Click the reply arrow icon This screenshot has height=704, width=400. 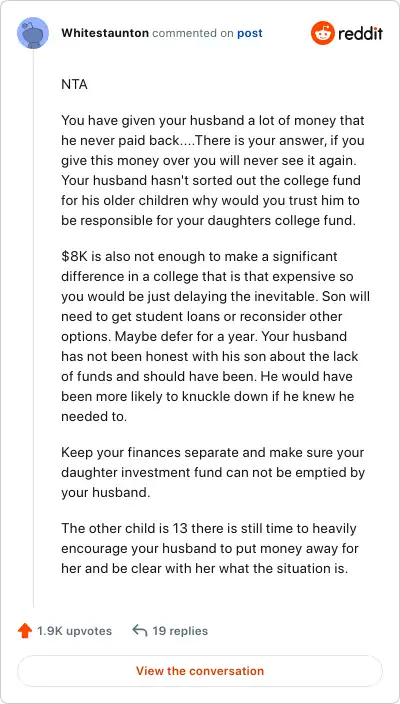140,631
